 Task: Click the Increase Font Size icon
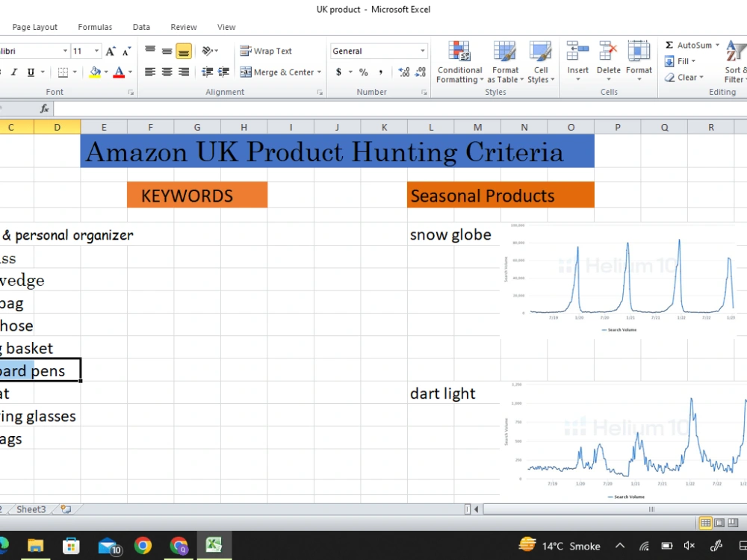pyautogui.click(x=111, y=51)
